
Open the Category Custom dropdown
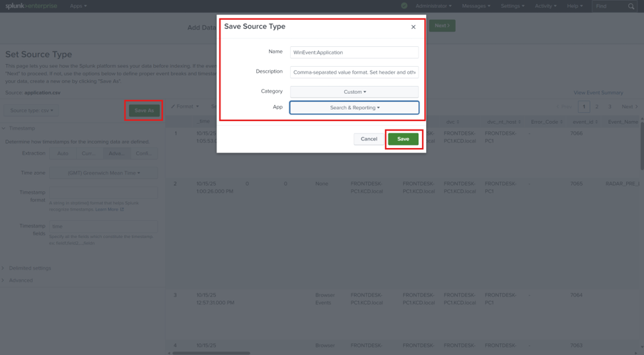354,92
